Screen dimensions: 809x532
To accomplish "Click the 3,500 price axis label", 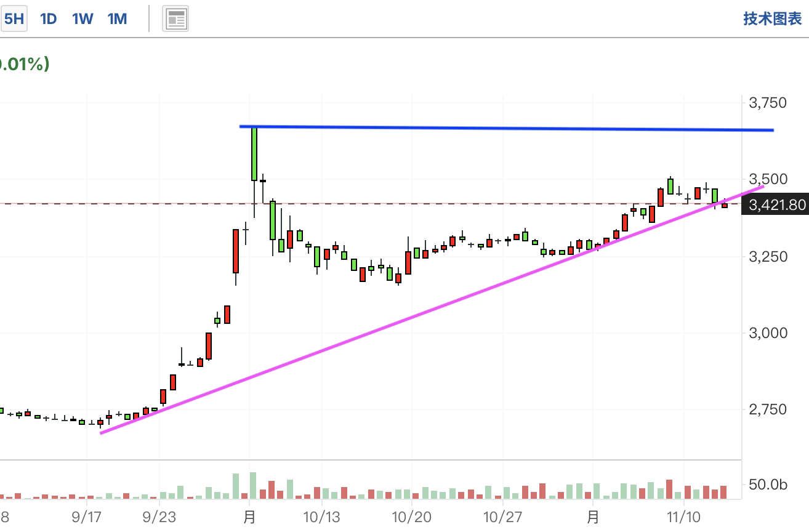I will pos(768,179).
